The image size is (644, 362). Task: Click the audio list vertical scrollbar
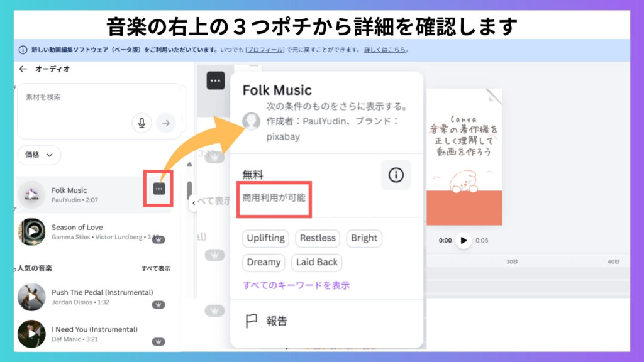(x=190, y=189)
